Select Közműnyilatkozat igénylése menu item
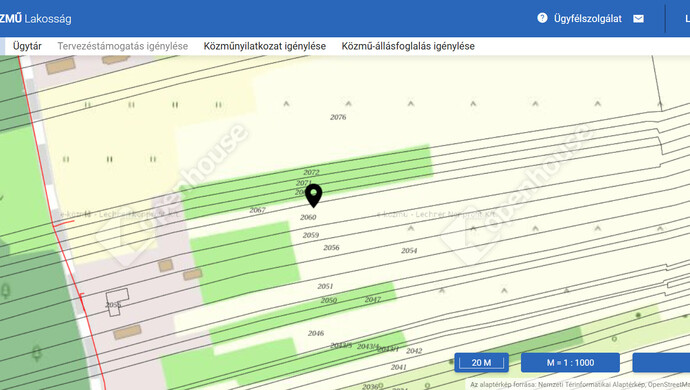Image resolution: width=690 pixels, height=390 pixels. point(264,46)
